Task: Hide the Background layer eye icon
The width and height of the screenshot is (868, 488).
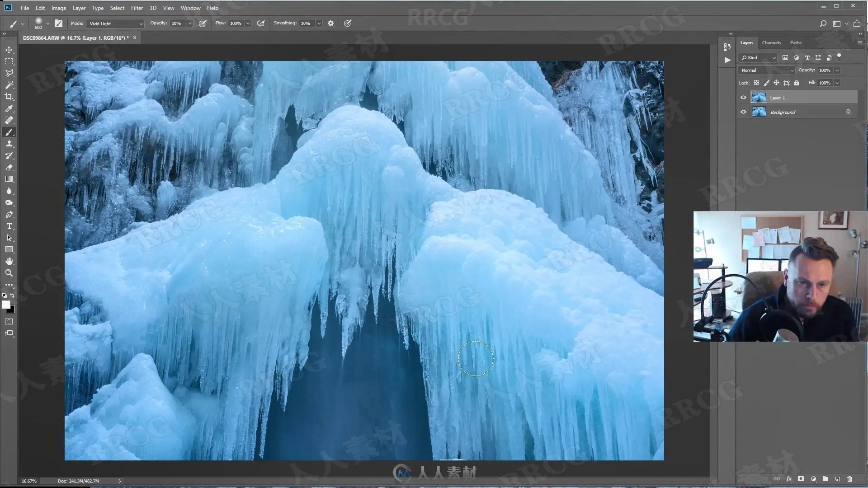Action: [743, 112]
